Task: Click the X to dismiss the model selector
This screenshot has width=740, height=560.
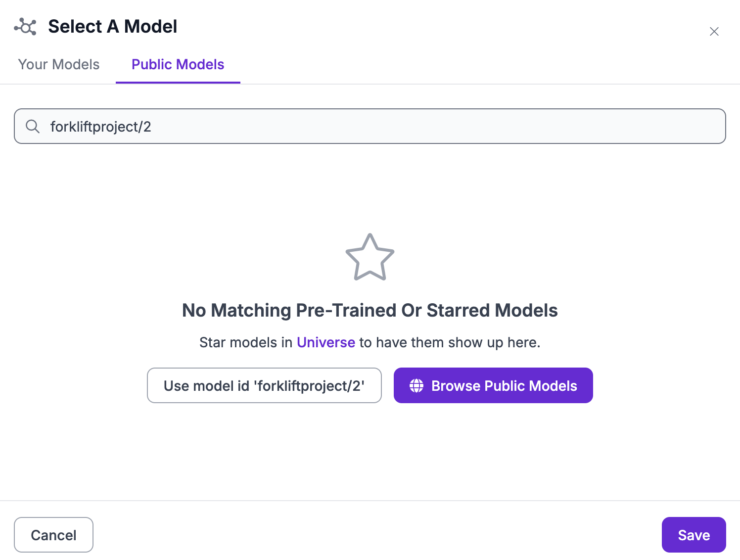Action: (714, 31)
